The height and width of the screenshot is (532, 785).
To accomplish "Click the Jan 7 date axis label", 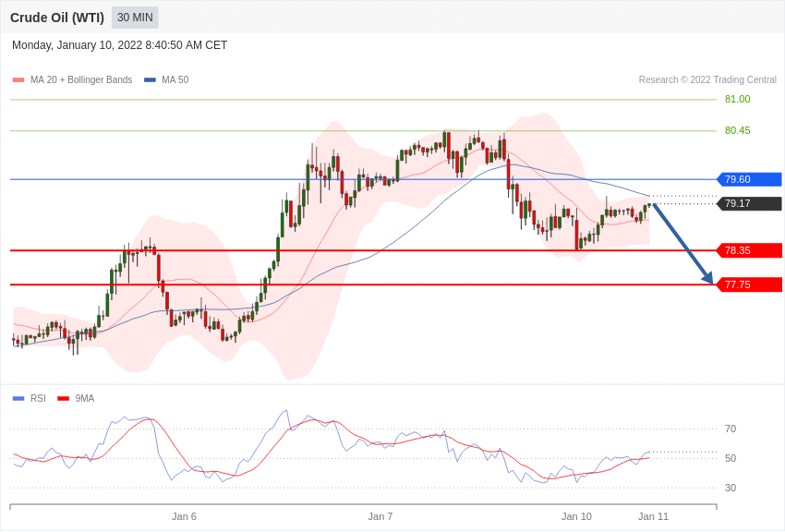I will pos(380,516).
